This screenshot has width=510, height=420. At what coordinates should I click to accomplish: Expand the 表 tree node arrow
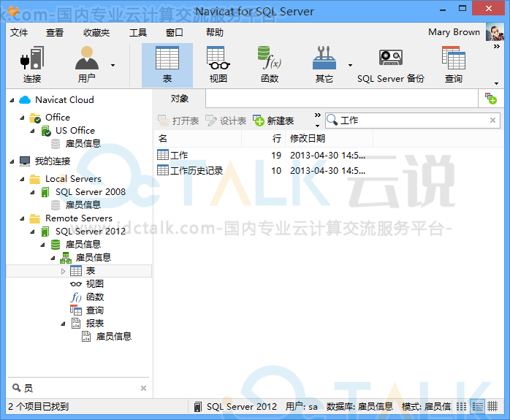coord(63,271)
